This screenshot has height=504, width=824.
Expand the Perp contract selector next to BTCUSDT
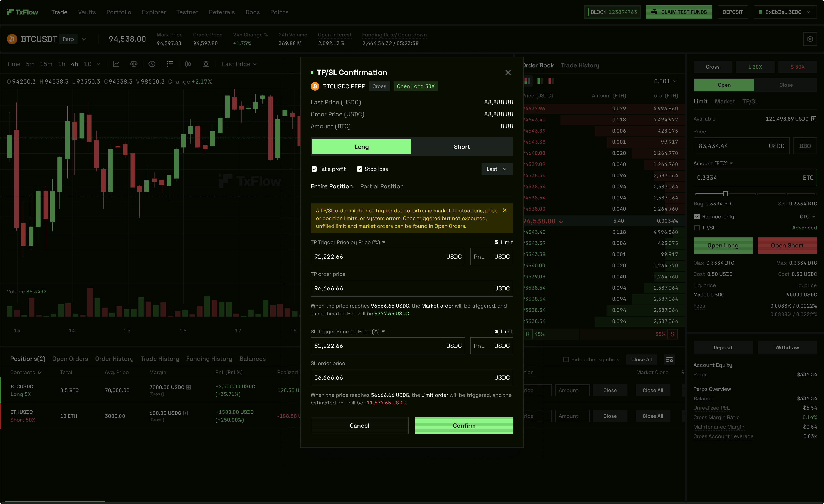click(84, 39)
